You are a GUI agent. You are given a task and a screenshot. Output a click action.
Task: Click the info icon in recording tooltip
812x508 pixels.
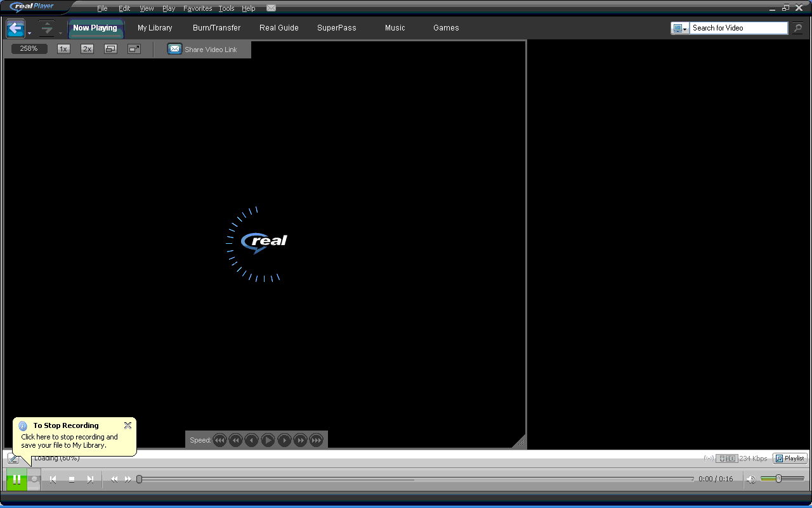tap(23, 426)
